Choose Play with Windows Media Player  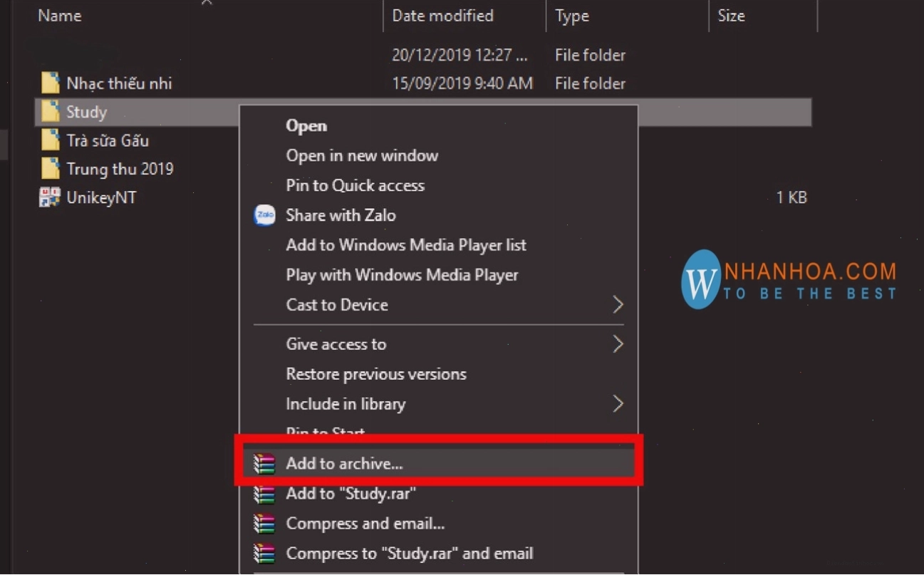click(x=402, y=275)
